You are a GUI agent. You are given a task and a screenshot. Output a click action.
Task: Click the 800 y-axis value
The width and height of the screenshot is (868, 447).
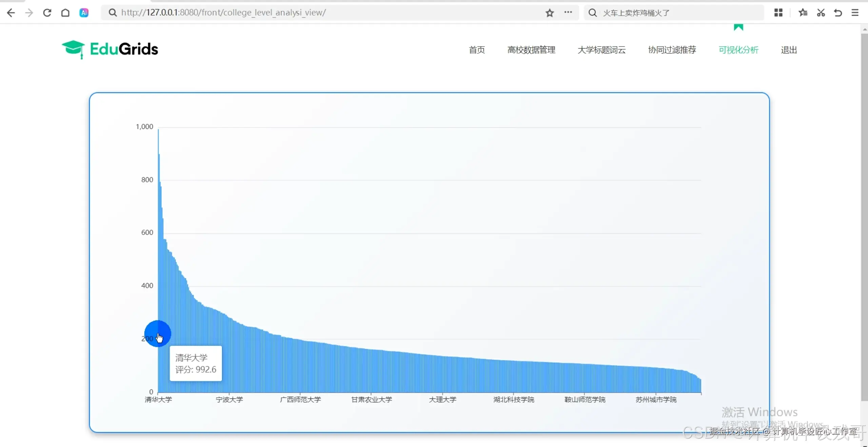pos(147,180)
